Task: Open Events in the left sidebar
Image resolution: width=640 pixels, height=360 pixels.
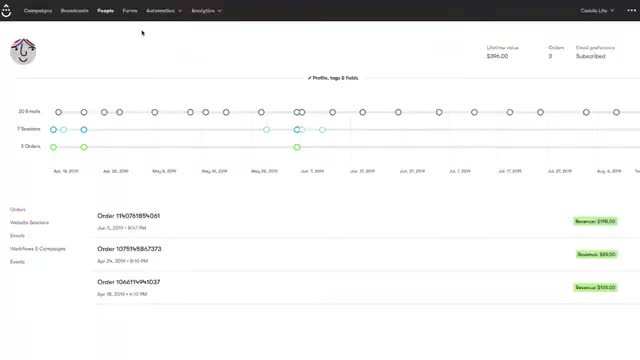Action: (18, 262)
